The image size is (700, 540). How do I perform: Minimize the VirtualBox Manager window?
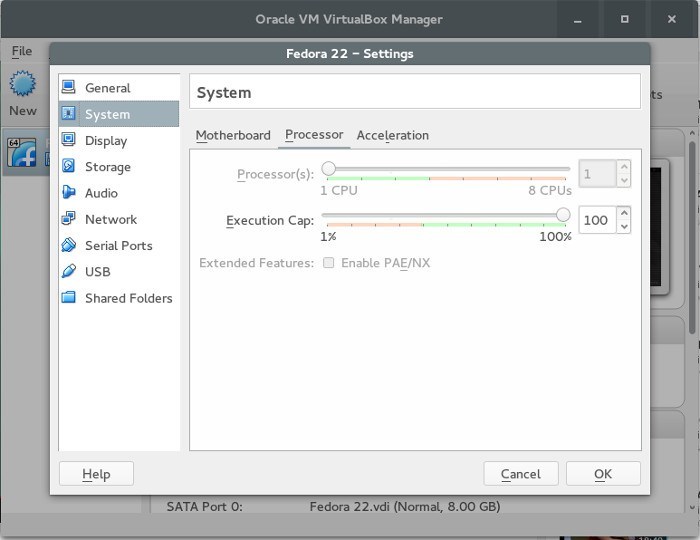(578, 19)
